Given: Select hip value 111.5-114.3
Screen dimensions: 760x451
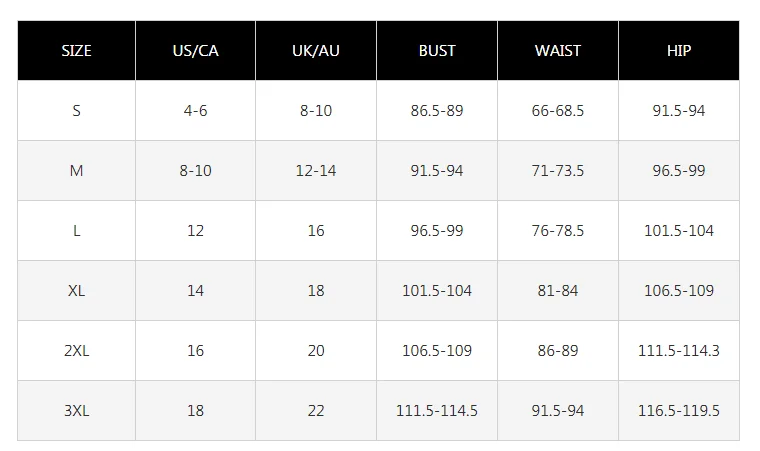Looking at the screenshot, I should [679, 350].
